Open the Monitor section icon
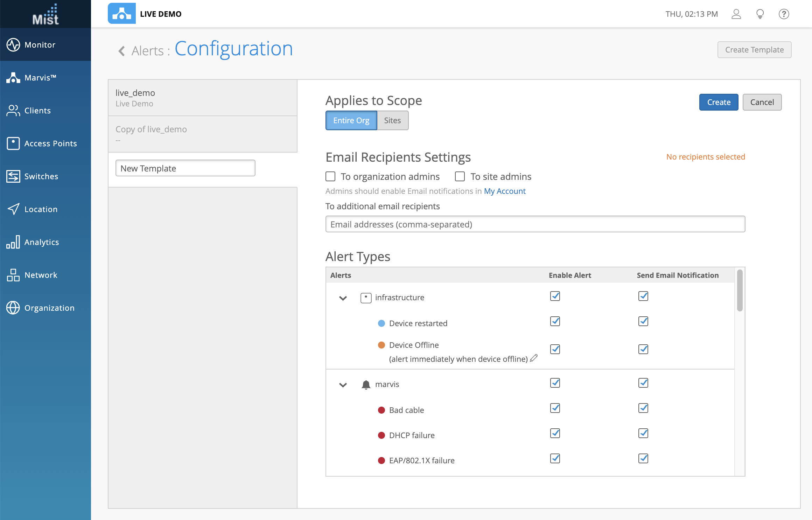812x520 pixels. coord(13,45)
